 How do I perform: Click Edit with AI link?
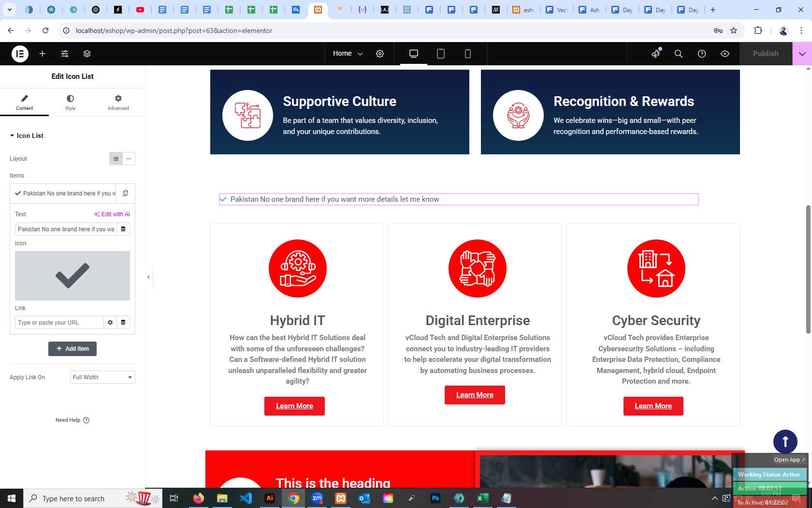point(112,214)
